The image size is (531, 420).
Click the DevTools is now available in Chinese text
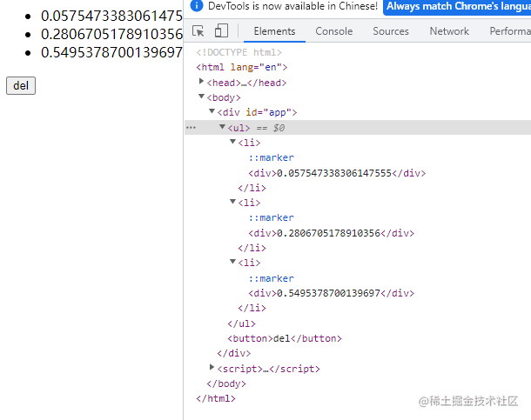[292, 6]
